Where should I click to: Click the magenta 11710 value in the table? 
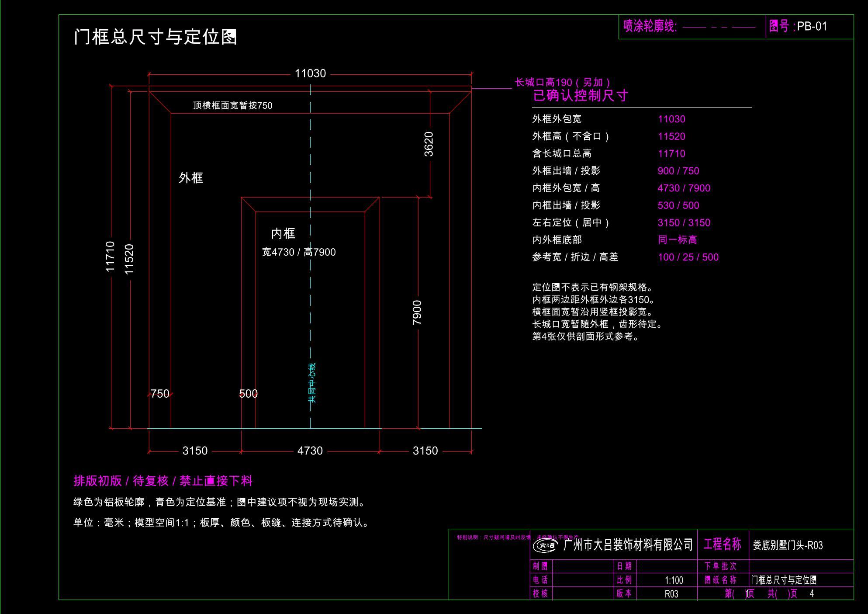[671, 154]
